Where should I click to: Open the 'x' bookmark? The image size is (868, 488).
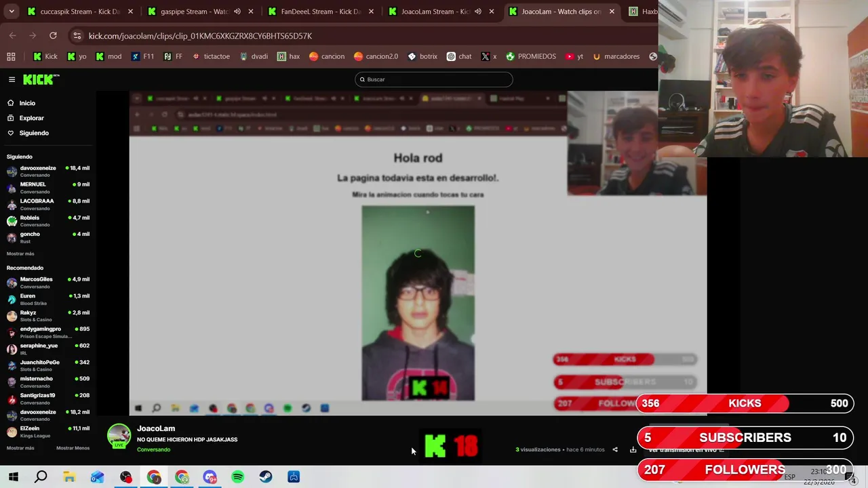pyautogui.click(x=489, y=56)
